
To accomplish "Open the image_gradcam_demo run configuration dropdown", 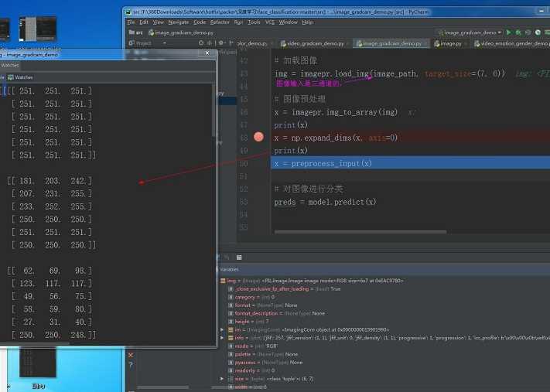I will click(x=470, y=32).
